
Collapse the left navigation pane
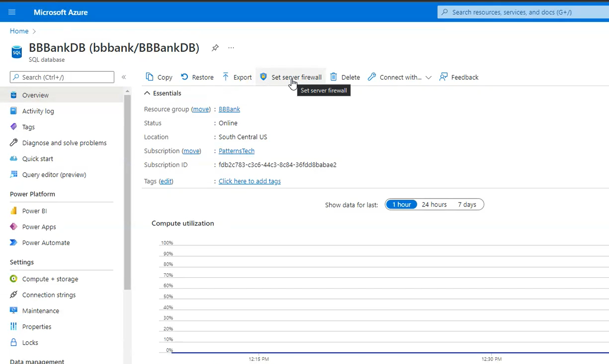[x=124, y=77]
